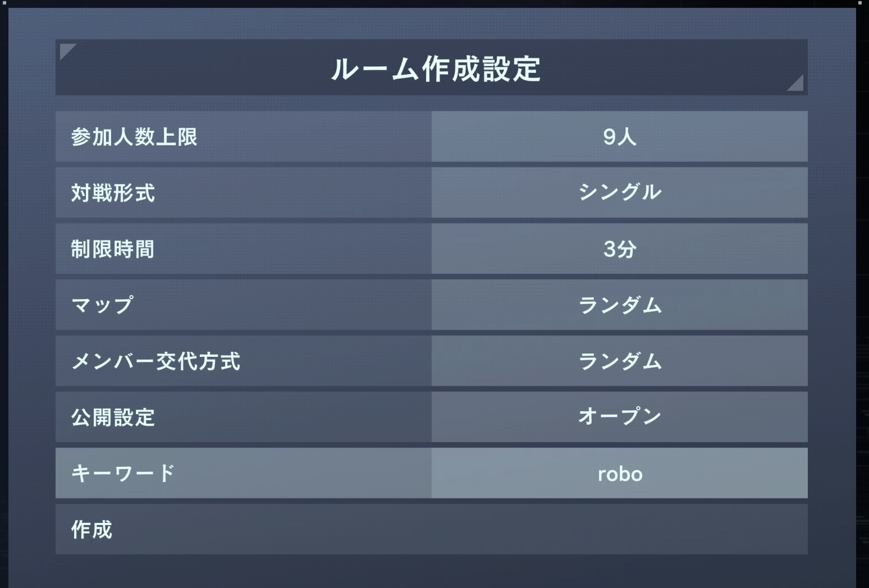Select the メンバー交代方式 setting label
Image resolution: width=869 pixels, height=588 pixels.
click(155, 361)
